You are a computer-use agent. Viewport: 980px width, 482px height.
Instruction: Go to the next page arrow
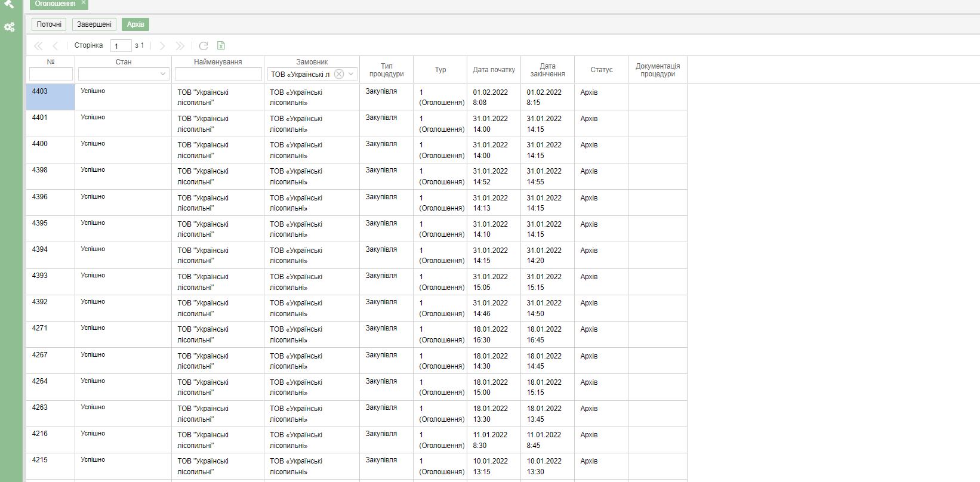pos(162,46)
